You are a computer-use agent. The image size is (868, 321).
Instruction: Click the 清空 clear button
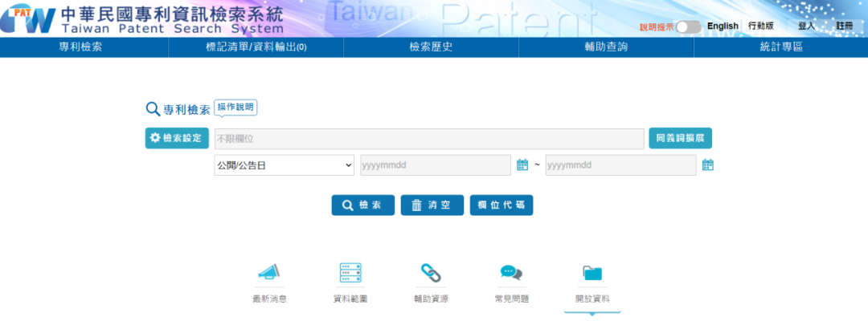tap(432, 205)
